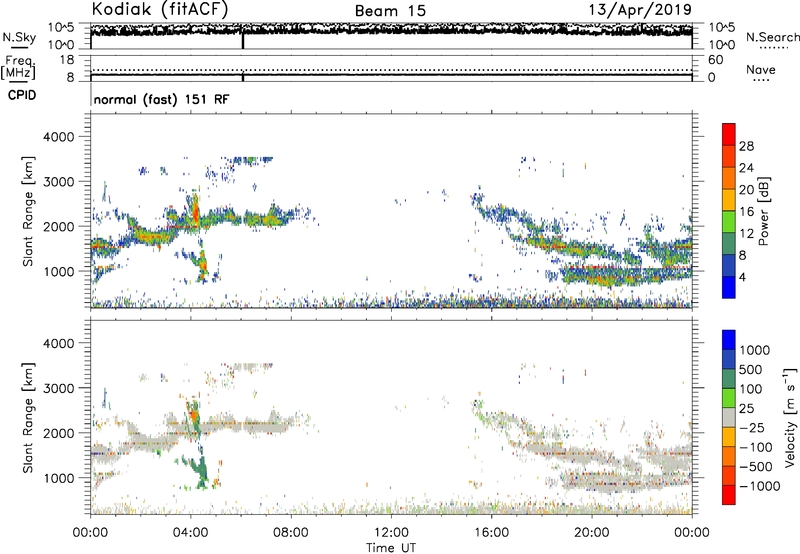This screenshot has height=554, width=800.
Task: Select the '24' label on Power colorbar
Action: pos(746,168)
